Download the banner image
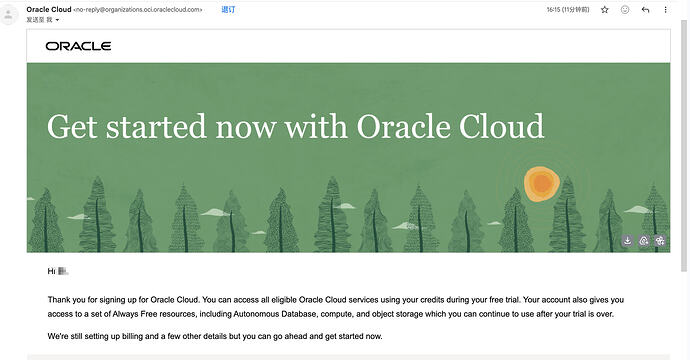 (628, 241)
